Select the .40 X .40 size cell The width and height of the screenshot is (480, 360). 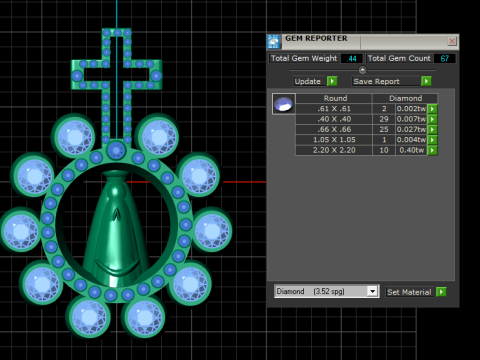point(334,119)
